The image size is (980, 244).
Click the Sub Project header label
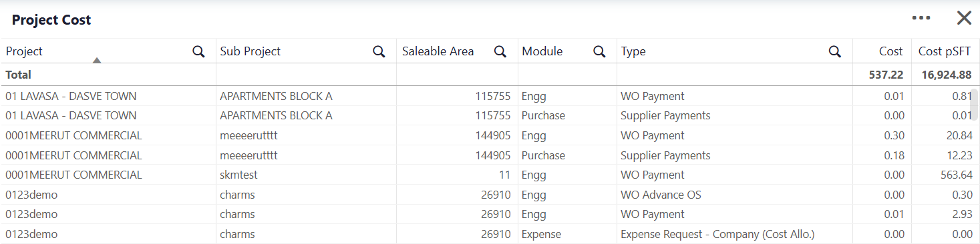(x=250, y=51)
